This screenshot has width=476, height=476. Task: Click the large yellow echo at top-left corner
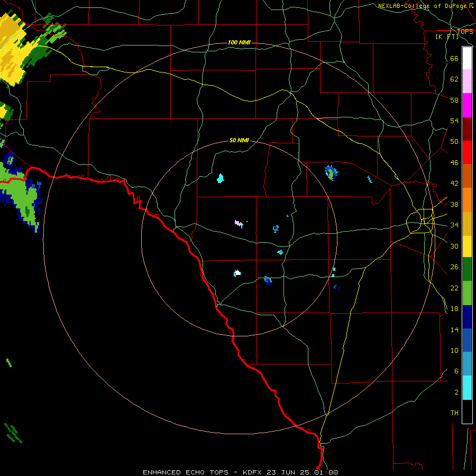(x=12, y=50)
